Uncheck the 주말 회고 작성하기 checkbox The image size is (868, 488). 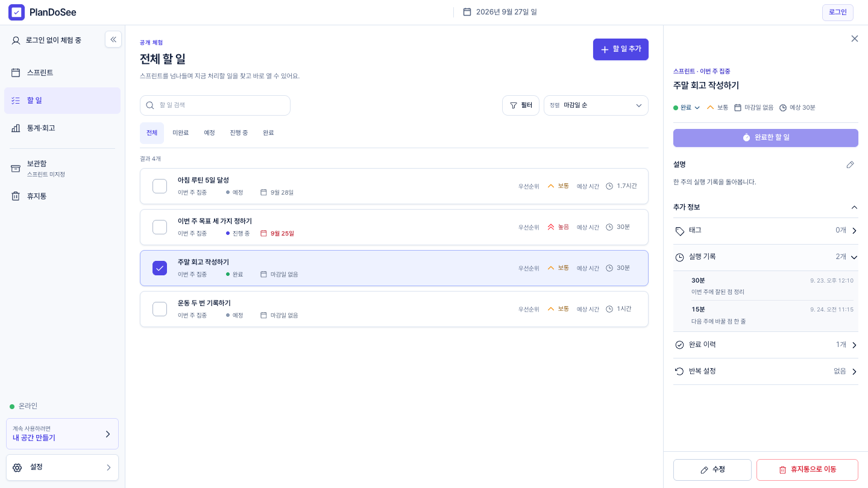pos(160,268)
